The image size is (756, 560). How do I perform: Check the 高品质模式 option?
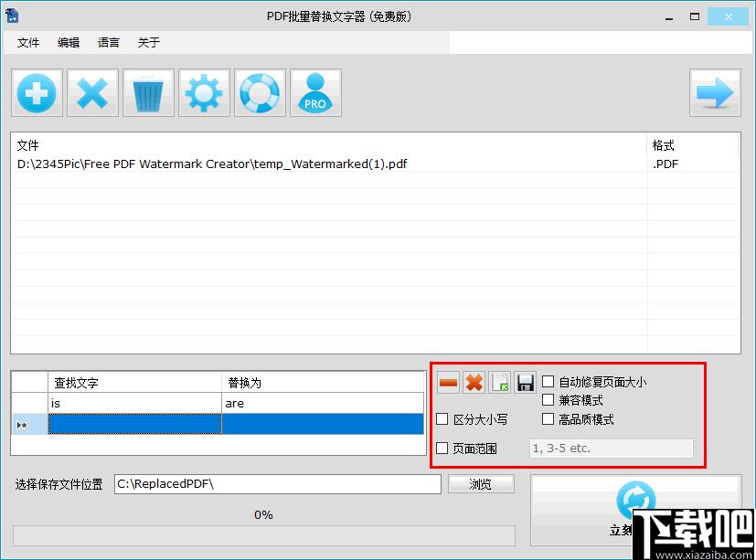coord(548,418)
